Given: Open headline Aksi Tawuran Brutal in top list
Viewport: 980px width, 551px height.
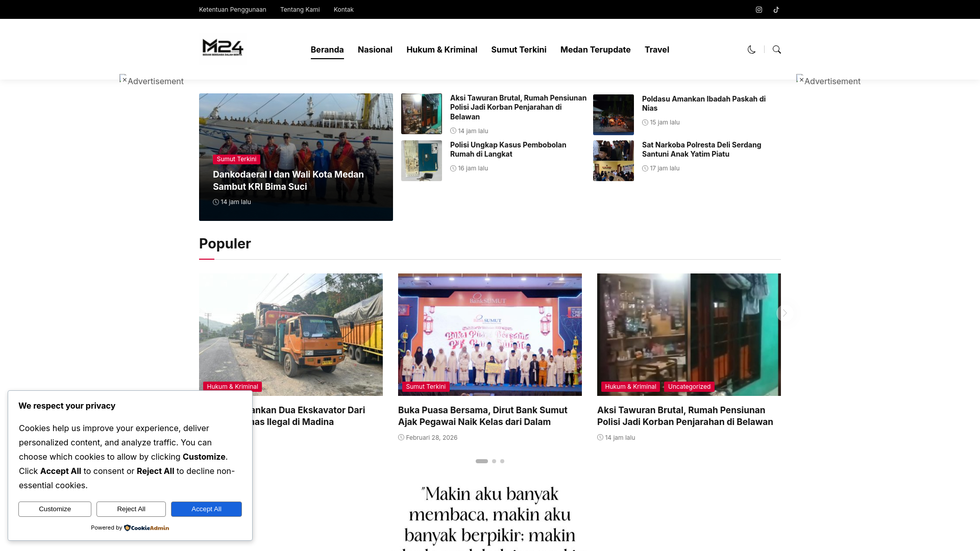Looking at the screenshot, I should pyautogui.click(x=518, y=107).
